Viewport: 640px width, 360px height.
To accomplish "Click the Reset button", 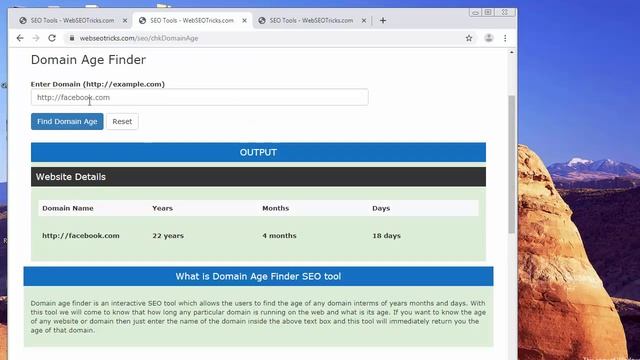I will click(122, 121).
